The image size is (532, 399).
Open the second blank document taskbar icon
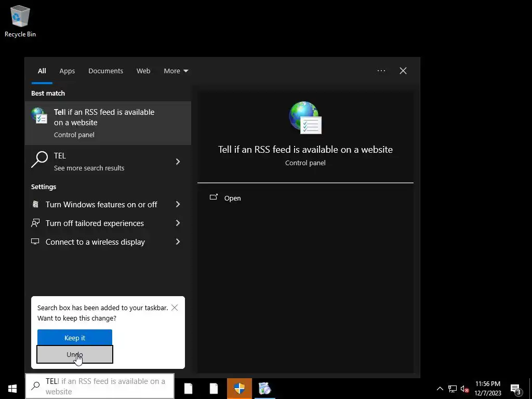click(214, 389)
